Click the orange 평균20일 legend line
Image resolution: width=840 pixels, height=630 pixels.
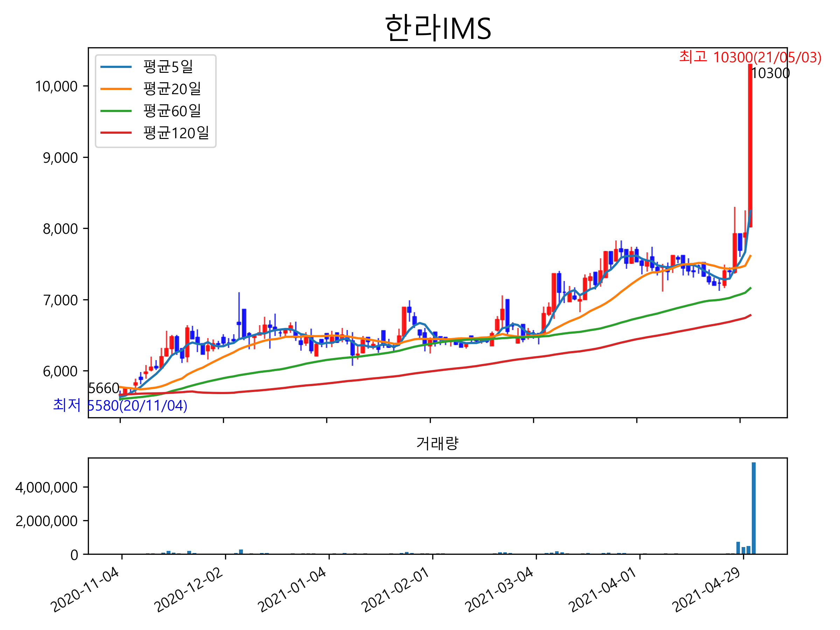click(116, 89)
